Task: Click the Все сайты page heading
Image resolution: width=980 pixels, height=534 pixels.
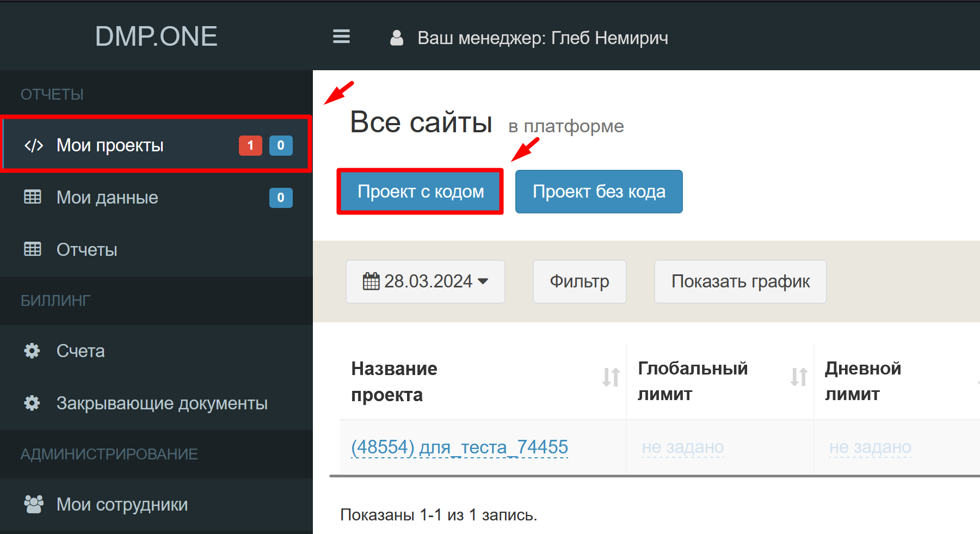Action: [x=421, y=122]
